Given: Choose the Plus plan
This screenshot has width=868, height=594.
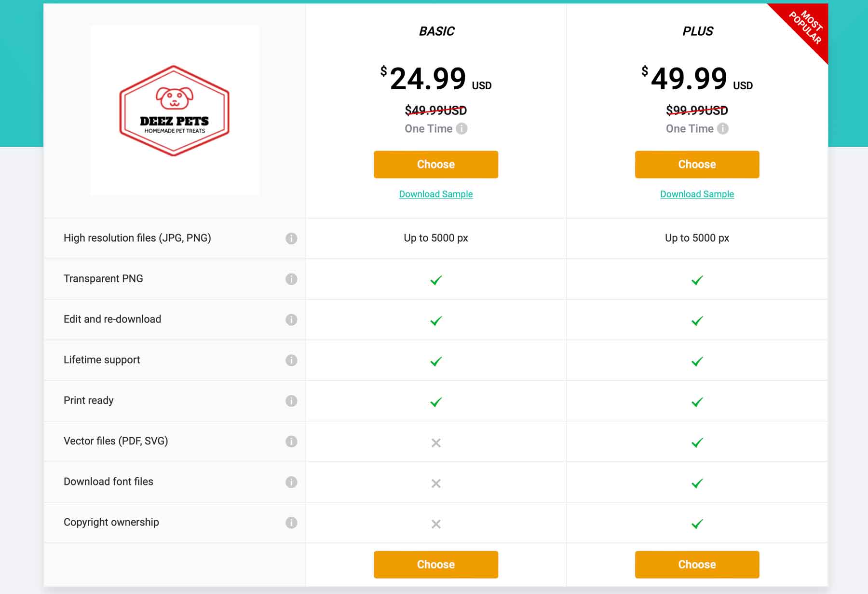Looking at the screenshot, I should pos(697,164).
